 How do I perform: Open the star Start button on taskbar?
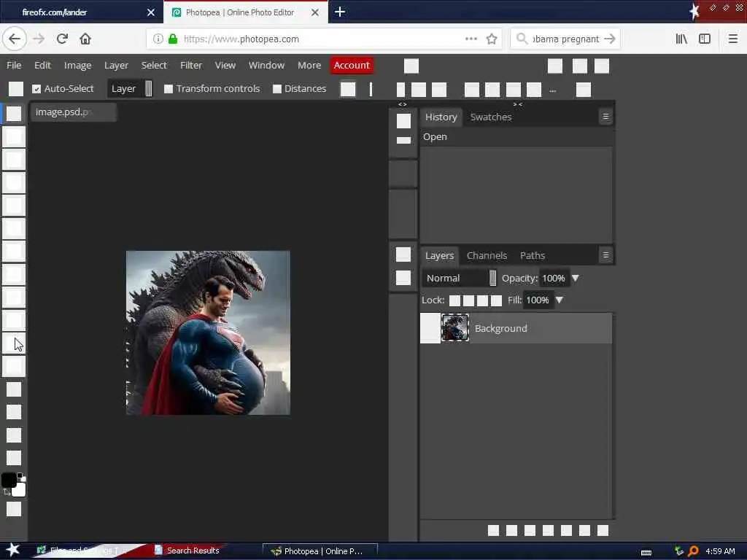point(12,550)
